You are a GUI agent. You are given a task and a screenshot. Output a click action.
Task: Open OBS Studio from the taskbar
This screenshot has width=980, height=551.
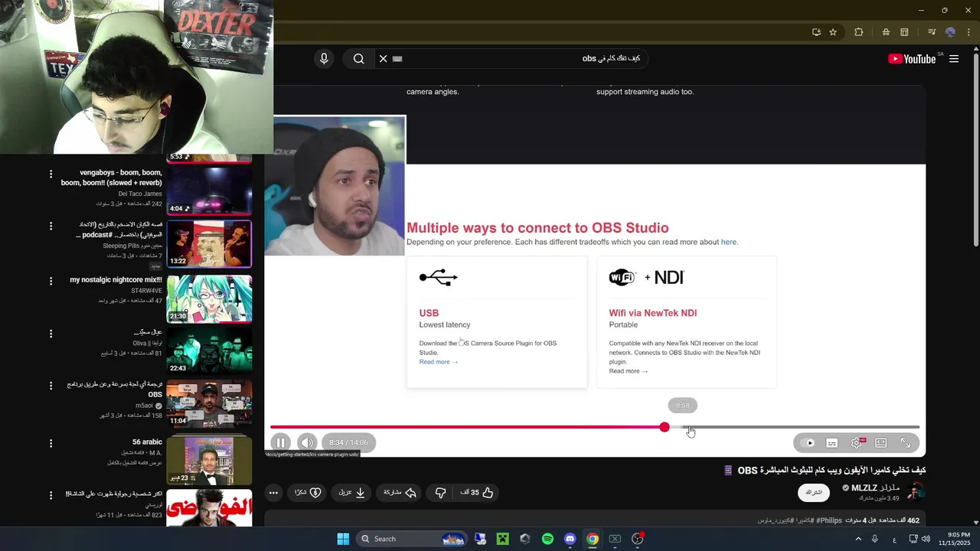tap(637, 539)
